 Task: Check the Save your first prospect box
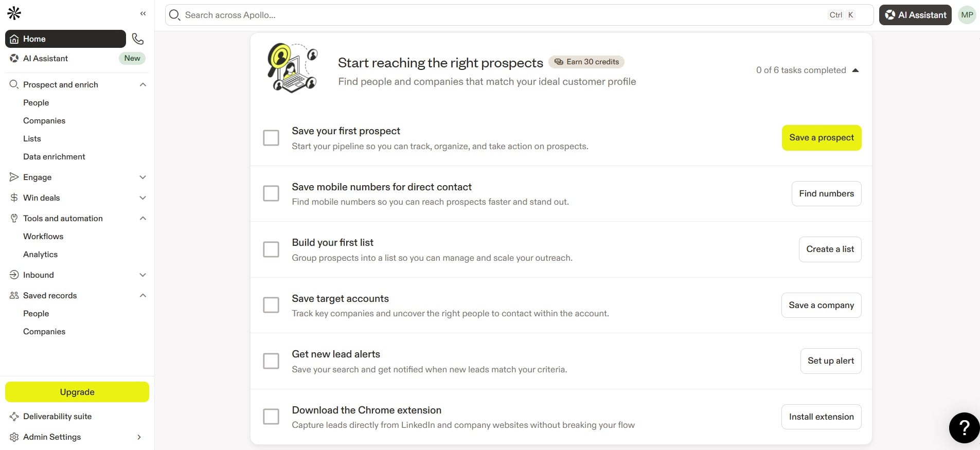pos(271,138)
